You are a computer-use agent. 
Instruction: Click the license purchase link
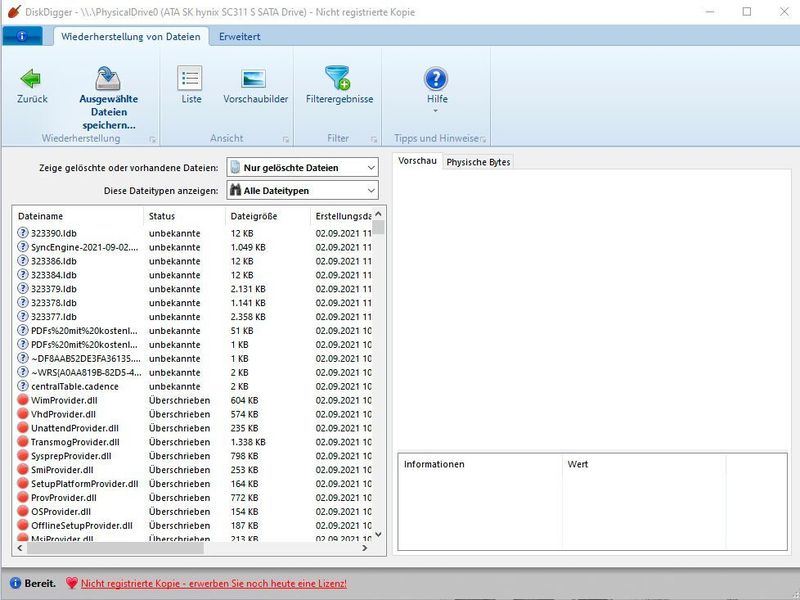(x=213, y=583)
